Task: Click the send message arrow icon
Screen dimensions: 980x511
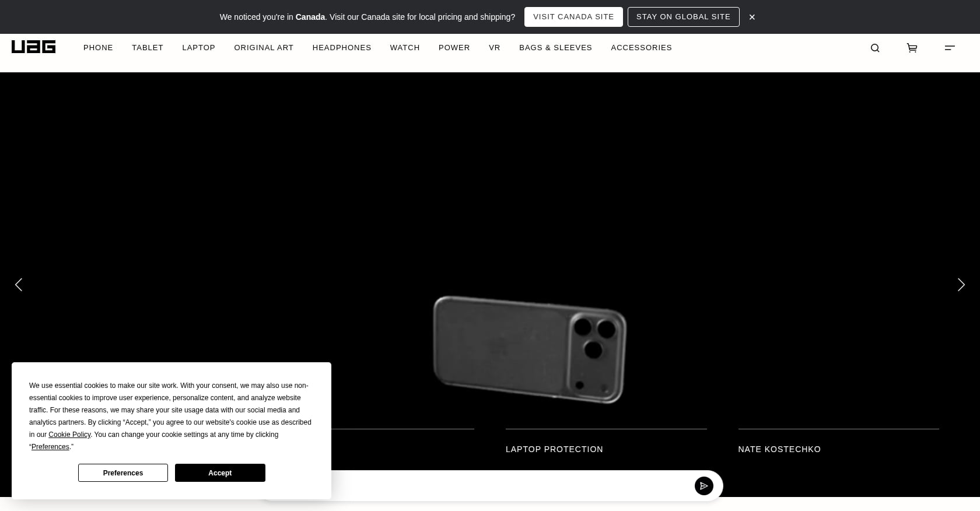Action: pos(704,486)
